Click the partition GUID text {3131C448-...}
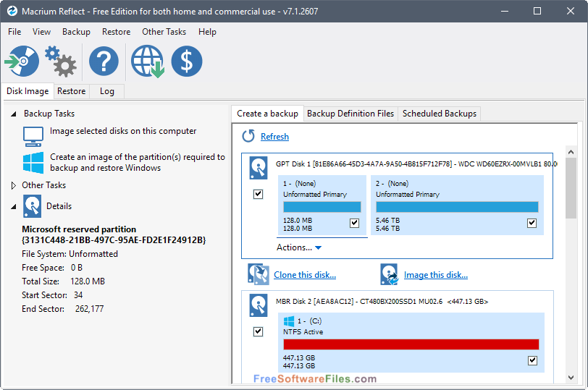Viewport: 588px width, 390px height. (114, 240)
